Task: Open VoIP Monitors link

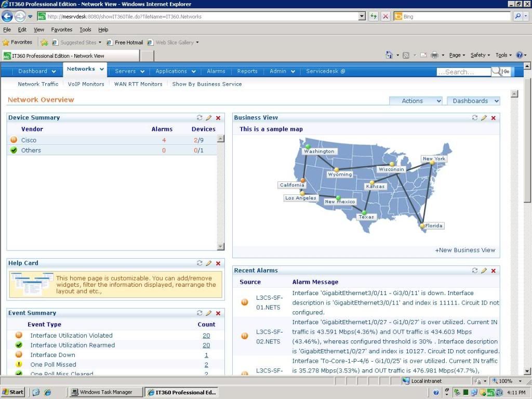Action: pos(86,84)
